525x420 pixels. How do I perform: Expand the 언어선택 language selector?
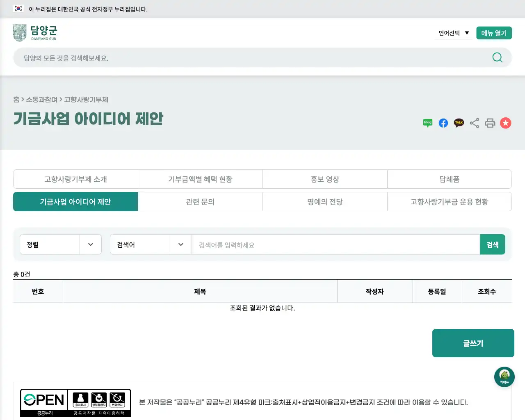(x=453, y=33)
